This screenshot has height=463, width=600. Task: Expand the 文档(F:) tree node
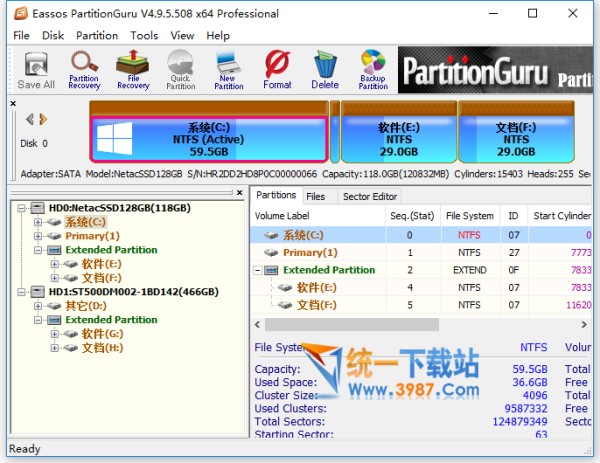(x=54, y=278)
